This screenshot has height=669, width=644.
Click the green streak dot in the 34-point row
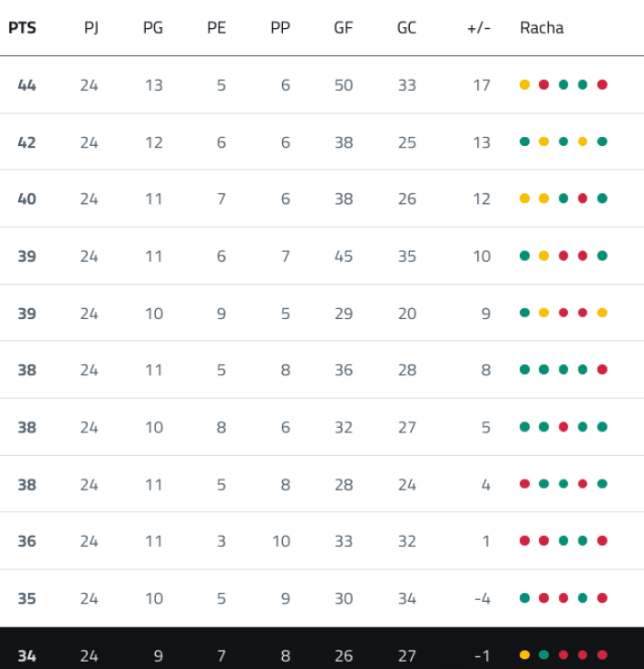pyautogui.click(x=544, y=655)
